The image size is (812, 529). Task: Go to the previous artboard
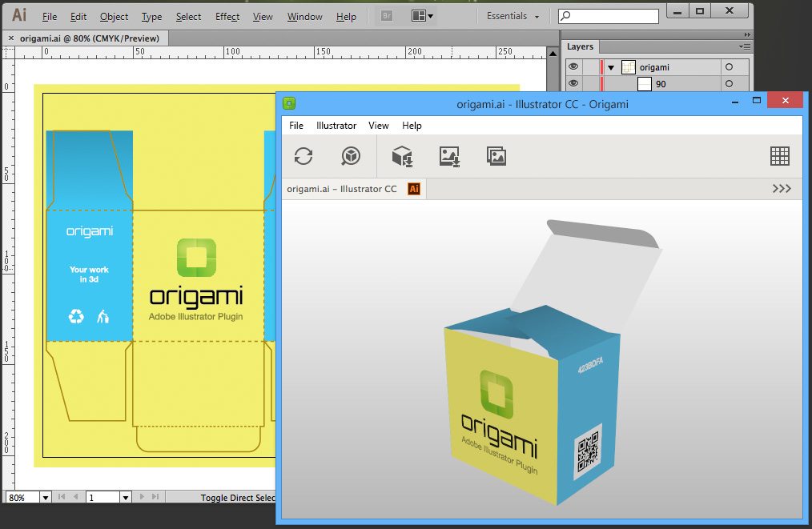click(x=75, y=497)
